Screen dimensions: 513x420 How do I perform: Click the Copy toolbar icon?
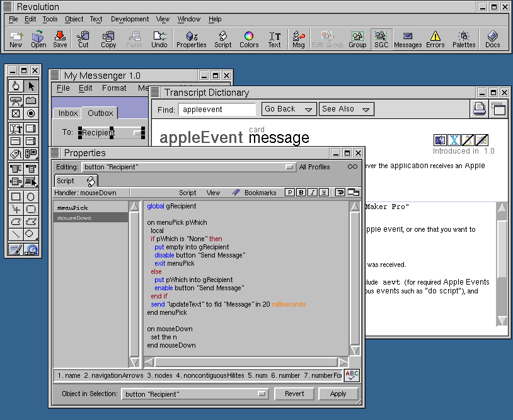108,39
